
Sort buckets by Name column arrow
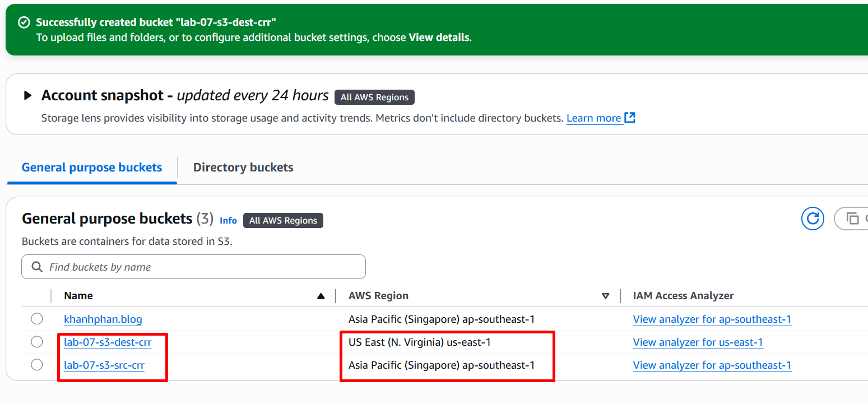(x=321, y=296)
